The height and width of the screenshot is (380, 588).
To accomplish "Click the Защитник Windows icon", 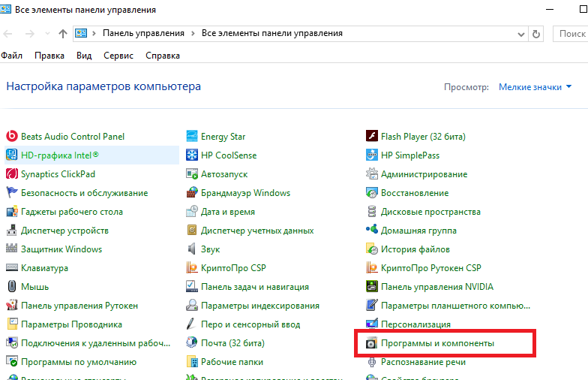I will (x=12, y=249).
